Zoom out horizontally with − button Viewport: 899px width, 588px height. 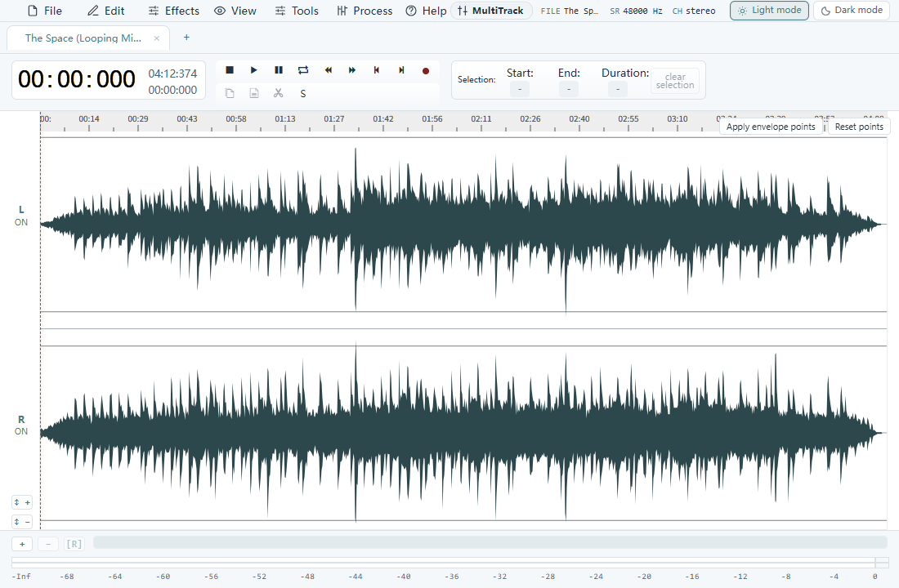48,544
